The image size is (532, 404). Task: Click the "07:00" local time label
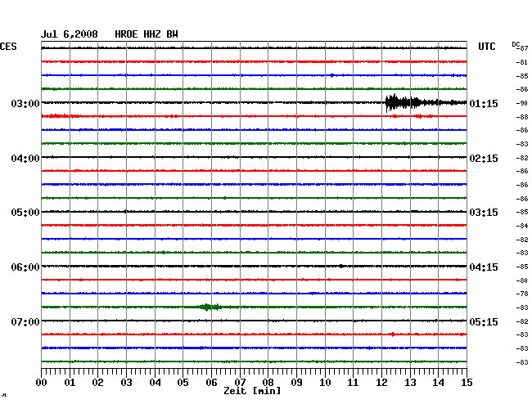coord(25,321)
